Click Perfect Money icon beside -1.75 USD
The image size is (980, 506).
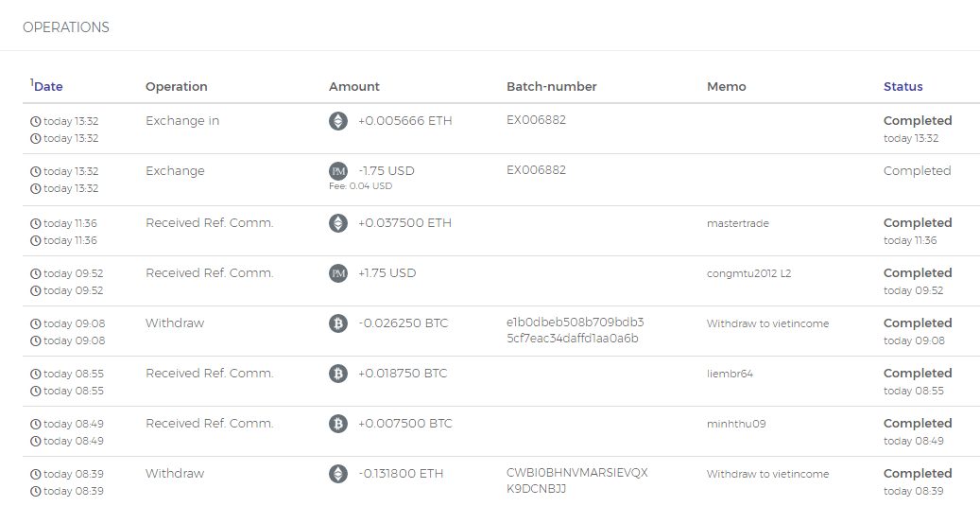tap(337, 171)
